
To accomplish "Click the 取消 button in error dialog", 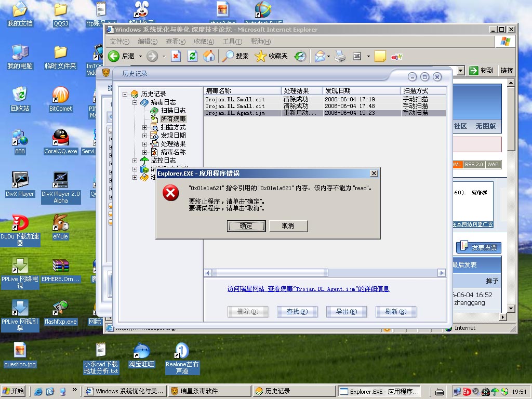I will click(x=288, y=226).
